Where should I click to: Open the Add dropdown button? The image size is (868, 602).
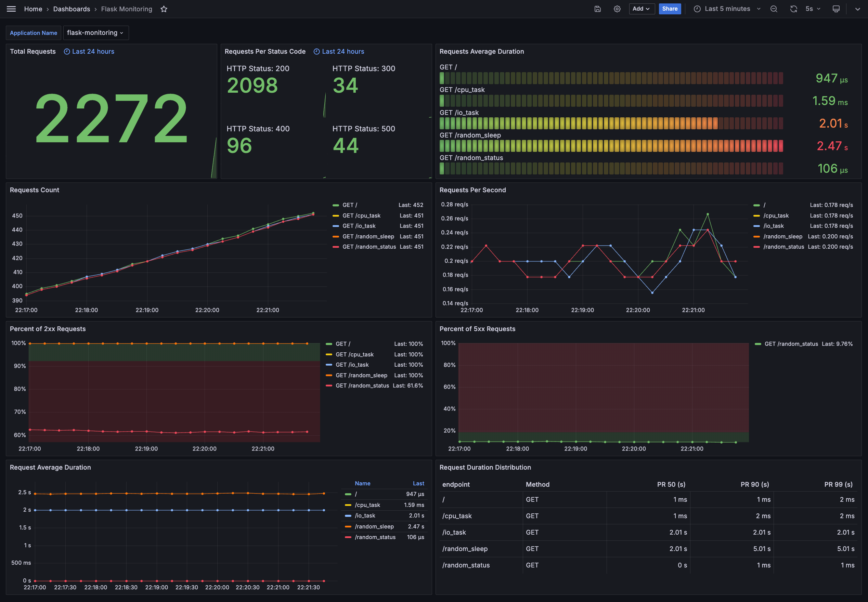point(641,9)
